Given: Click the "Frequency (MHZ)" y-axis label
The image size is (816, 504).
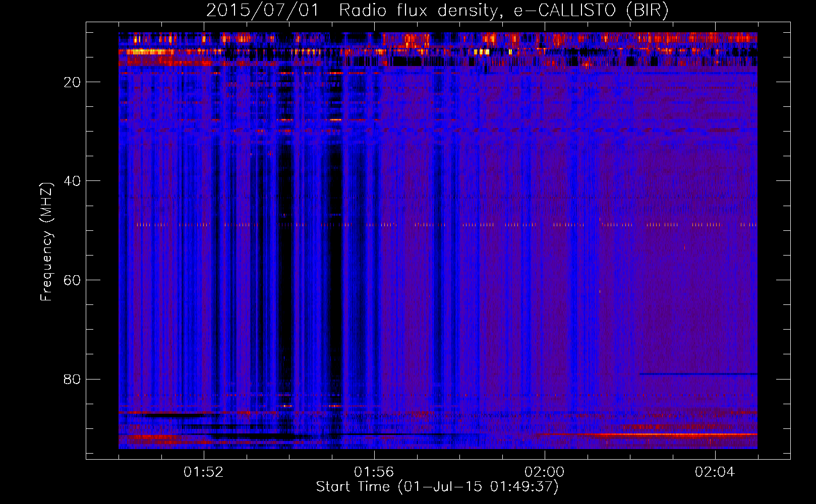Looking at the screenshot, I should (46, 242).
